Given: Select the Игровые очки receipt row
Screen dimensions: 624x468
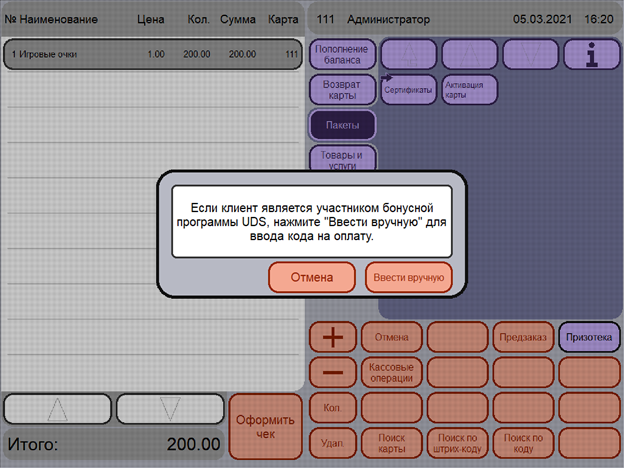Looking at the screenshot, I should 153,54.
